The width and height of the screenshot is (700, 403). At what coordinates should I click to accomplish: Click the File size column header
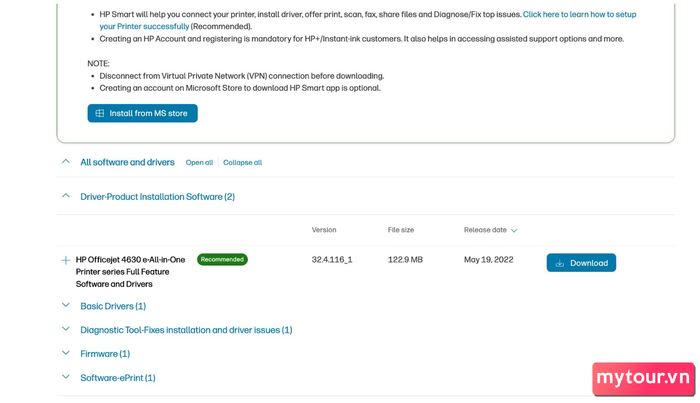401,230
